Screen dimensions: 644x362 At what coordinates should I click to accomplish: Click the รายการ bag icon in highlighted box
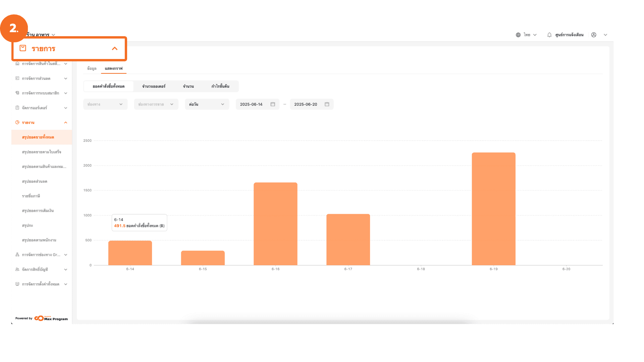[23, 48]
